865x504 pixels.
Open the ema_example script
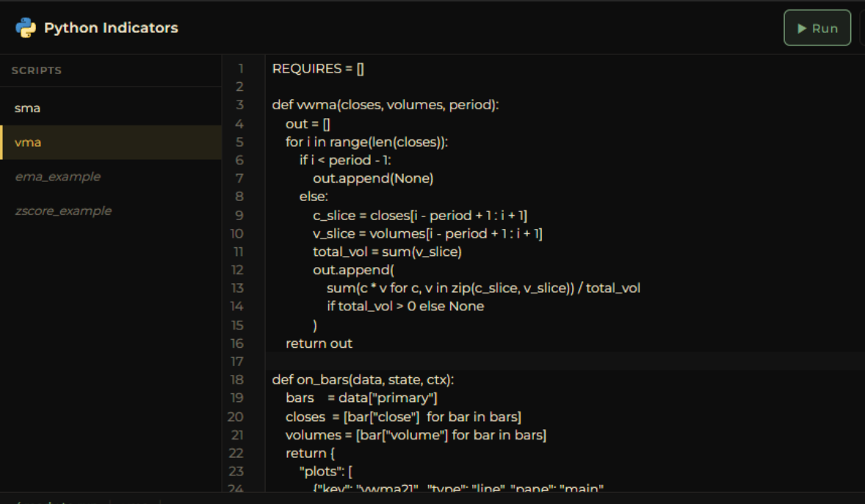(111, 177)
